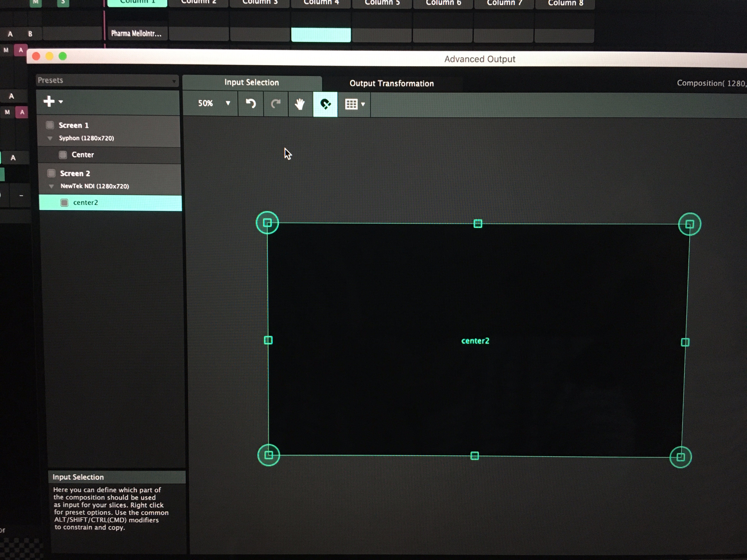Screen dimensions: 747x560
Task: Toggle the Screen 1 checkbox
Action: (50, 125)
